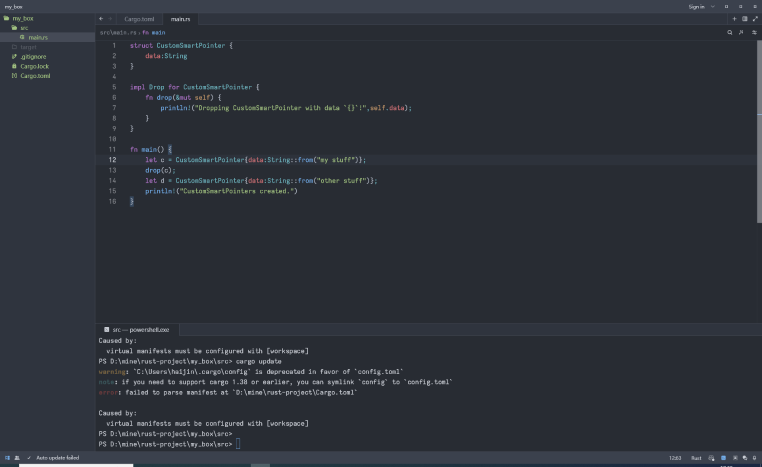The width and height of the screenshot is (762, 467).
Task: Click the 'let d = CustomSmartPointer' line
Action: click(x=261, y=181)
